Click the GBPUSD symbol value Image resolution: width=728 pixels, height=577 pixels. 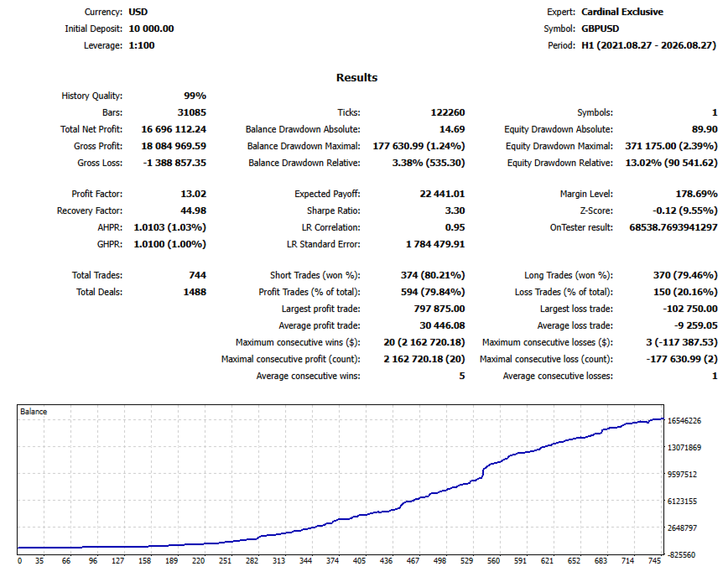(601, 29)
